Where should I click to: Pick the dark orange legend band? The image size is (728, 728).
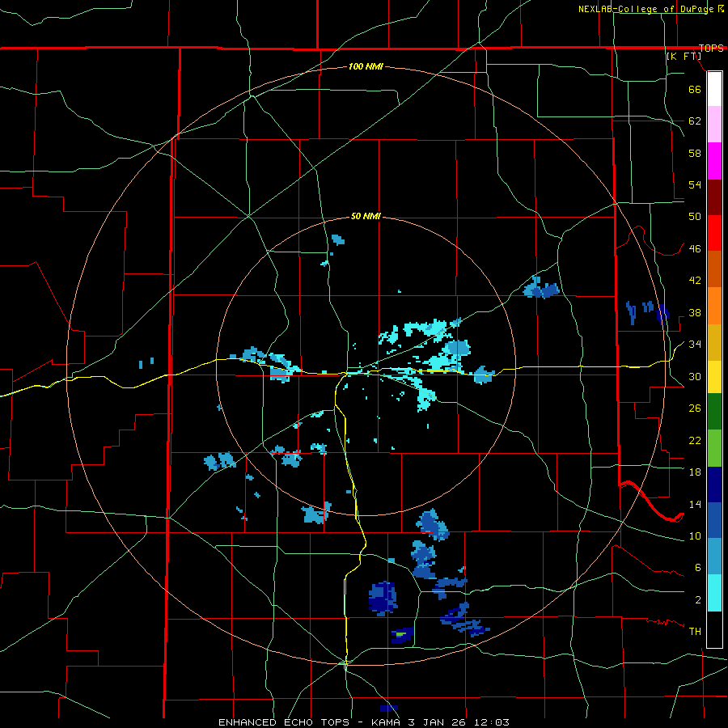[x=714, y=269]
